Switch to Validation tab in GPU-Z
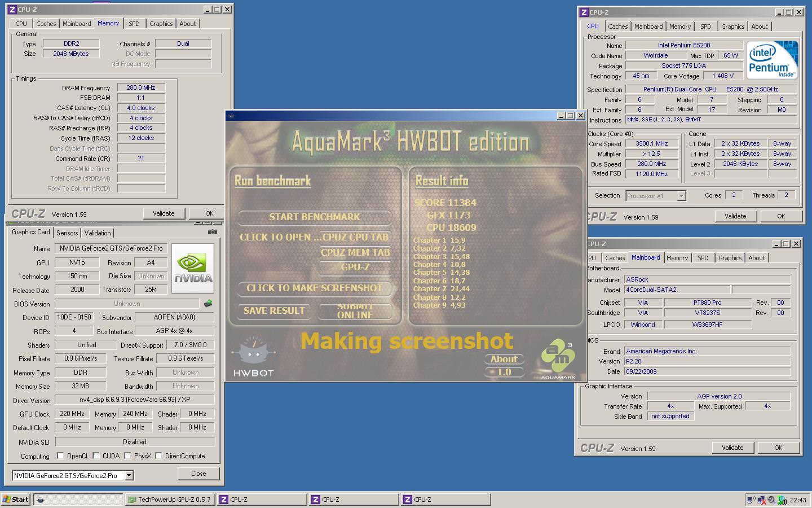This screenshot has width=812, height=508. coord(98,233)
